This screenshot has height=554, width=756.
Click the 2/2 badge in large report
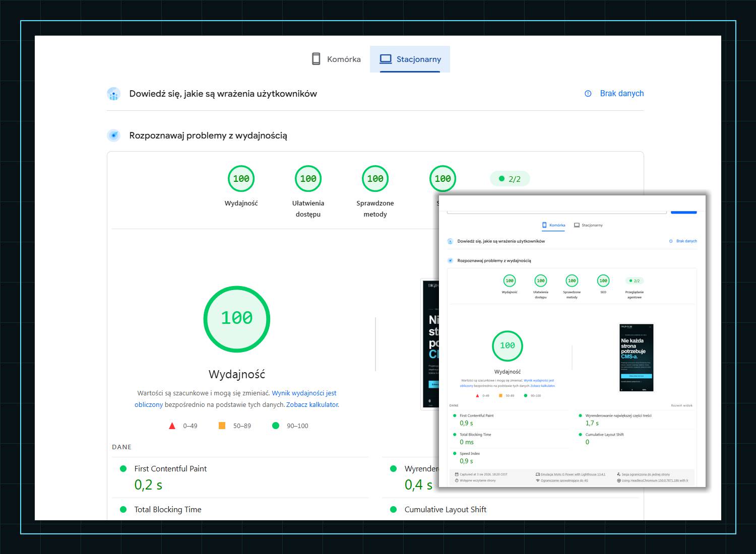pos(510,179)
